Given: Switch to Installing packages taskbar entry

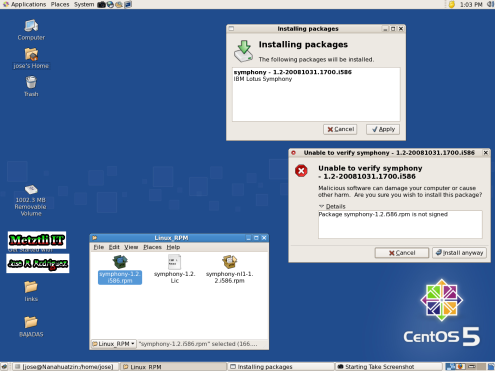Looking at the screenshot, I should (x=281, y=367).
